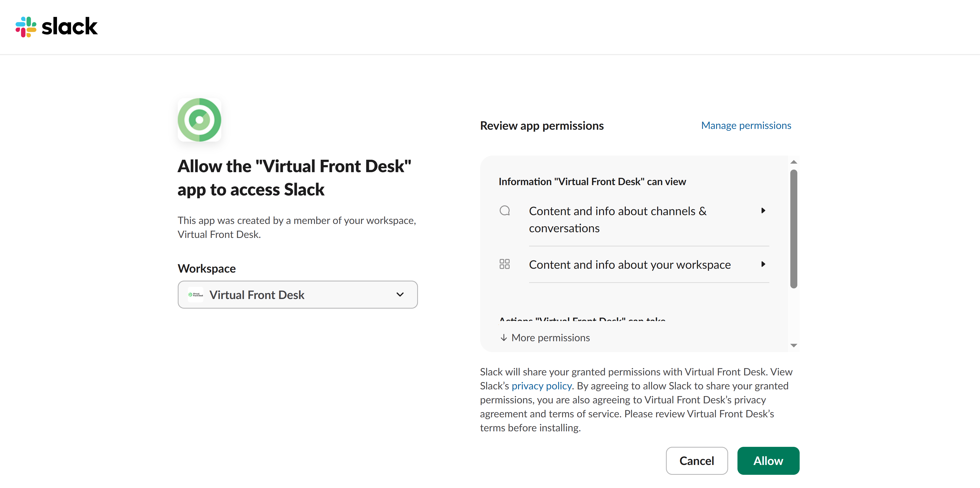Click the workspace thumbnail in the dropdown

click(196, 295)
